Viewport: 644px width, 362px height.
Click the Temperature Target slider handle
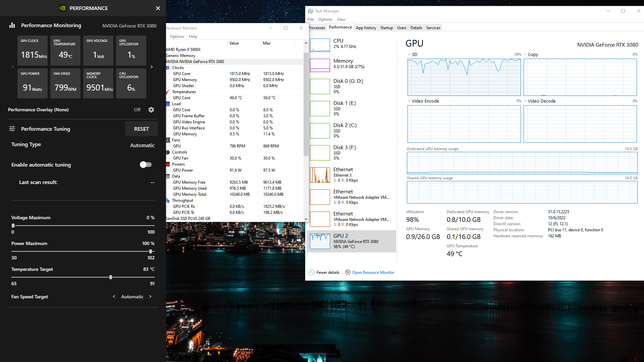coord(111,277)
